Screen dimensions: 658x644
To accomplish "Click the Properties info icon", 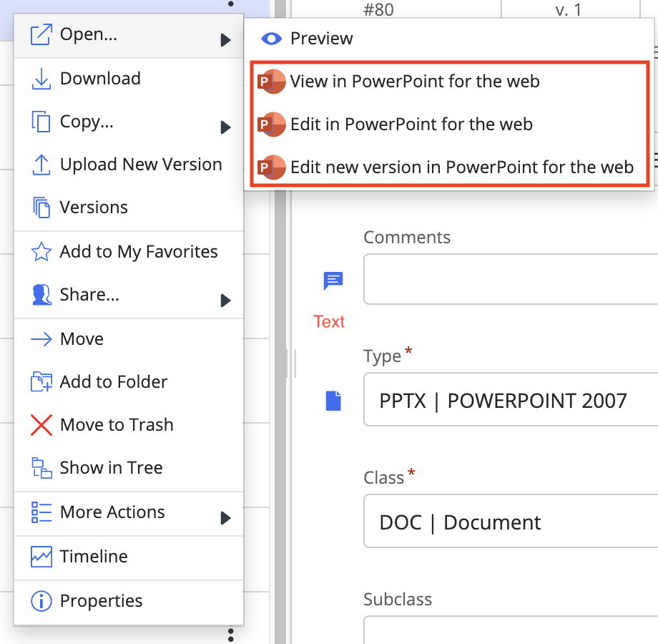I will (41, 601).
